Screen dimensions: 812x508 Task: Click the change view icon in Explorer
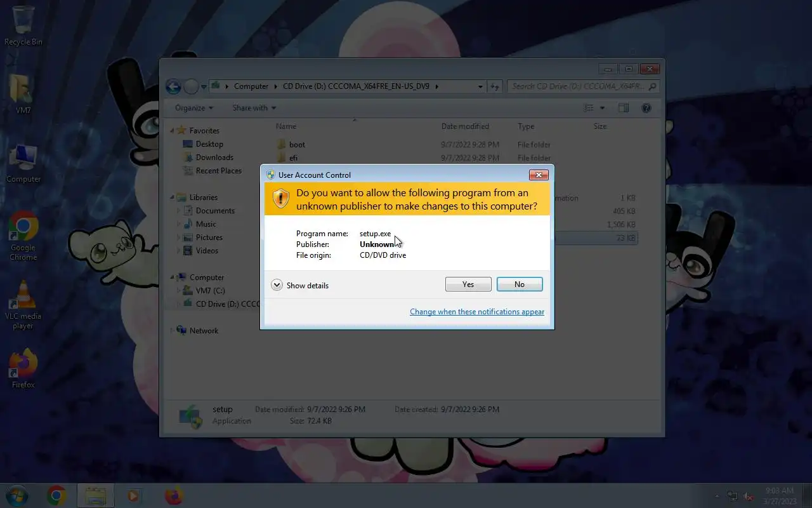coord(589,108)
